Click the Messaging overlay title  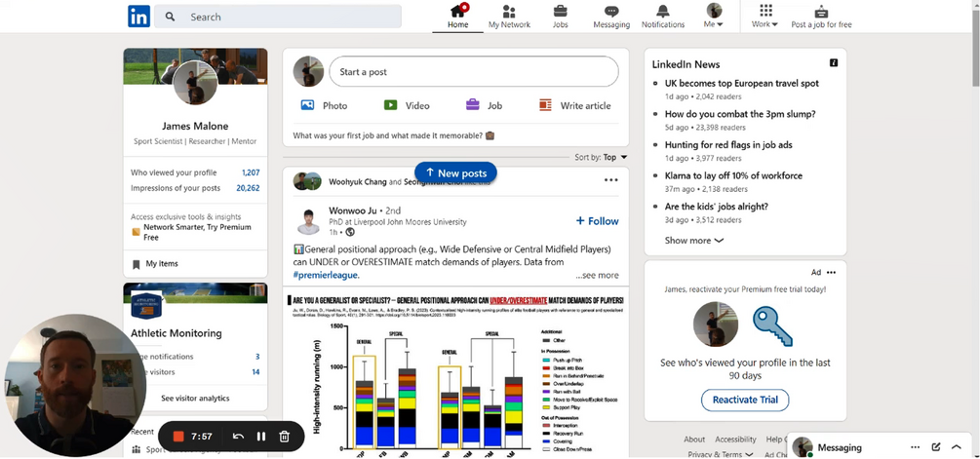click(x=840, y=447)
